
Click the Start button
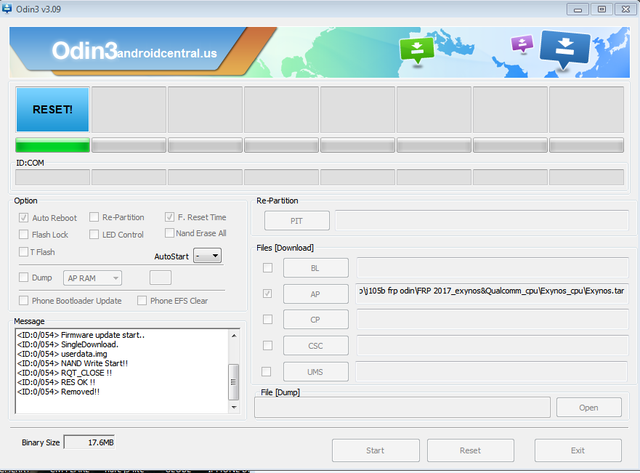(376, 451)
